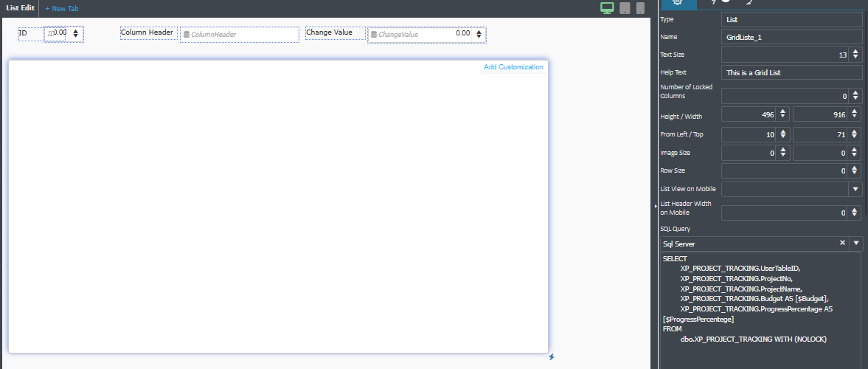The height and width of the screenshot is (369, 868).
Task: Adjust Number of Locked Columns stepper
Action: [x=855, y=96]
